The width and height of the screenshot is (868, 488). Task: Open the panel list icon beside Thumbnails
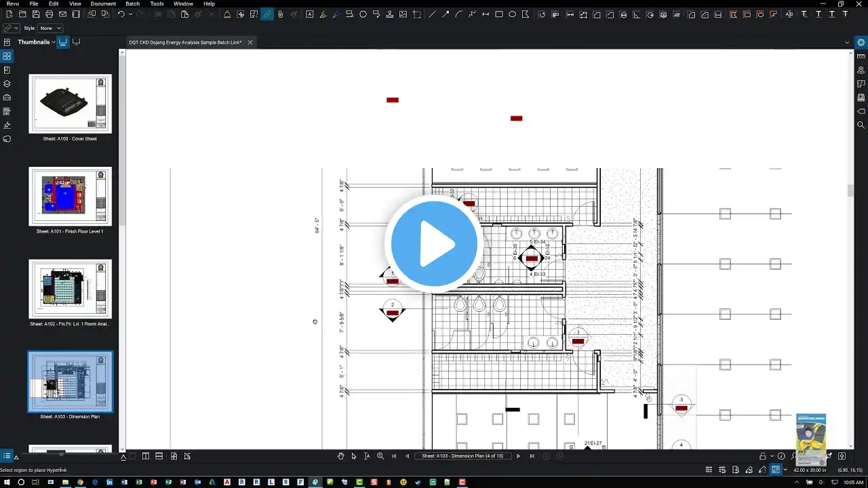(7, 42)
